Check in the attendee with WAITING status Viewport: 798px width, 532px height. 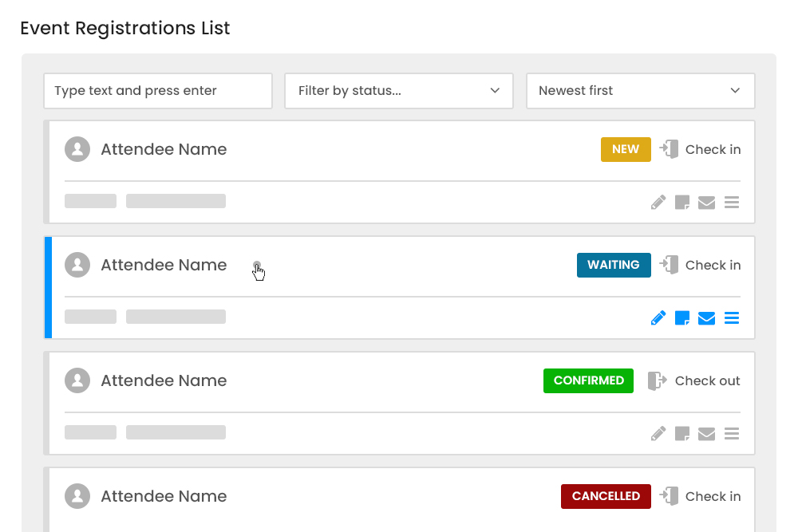pyautogui.click(x=701, y=265)
